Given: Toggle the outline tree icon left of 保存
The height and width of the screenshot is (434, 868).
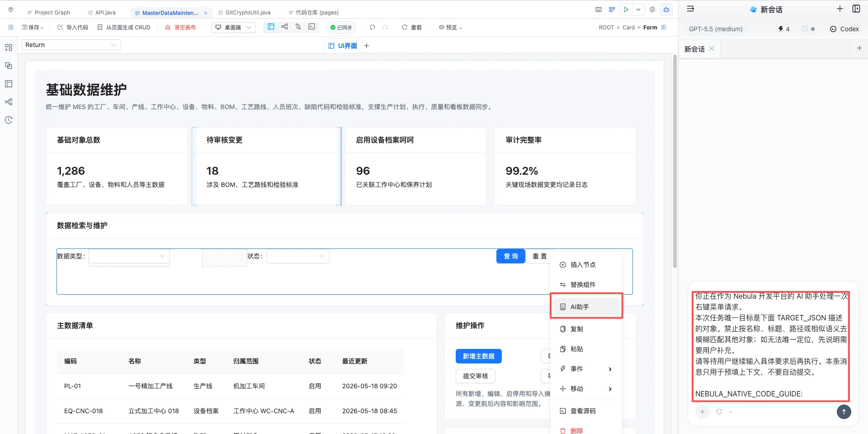Looking at the screenshot, I should pyautogui.click(x=11, y=27).
